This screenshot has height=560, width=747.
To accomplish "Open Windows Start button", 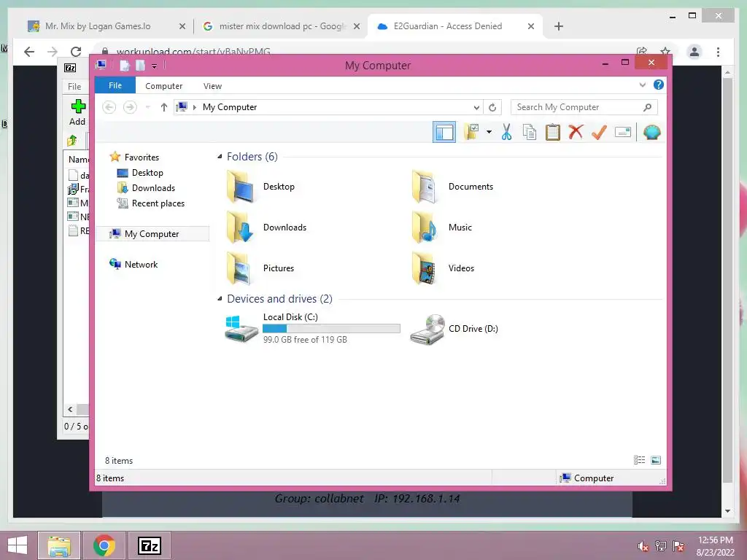I will pos(18,545).
